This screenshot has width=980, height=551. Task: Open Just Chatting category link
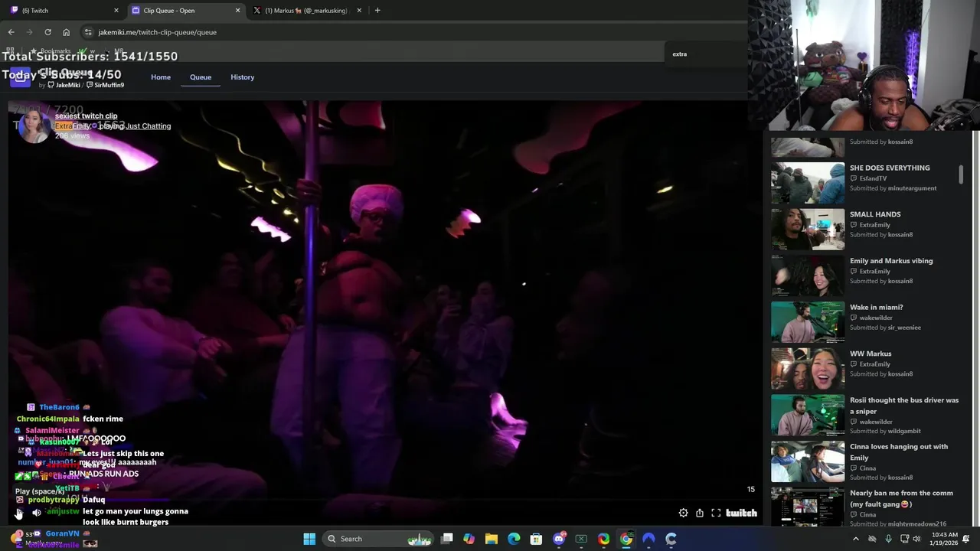click(149, 126)
